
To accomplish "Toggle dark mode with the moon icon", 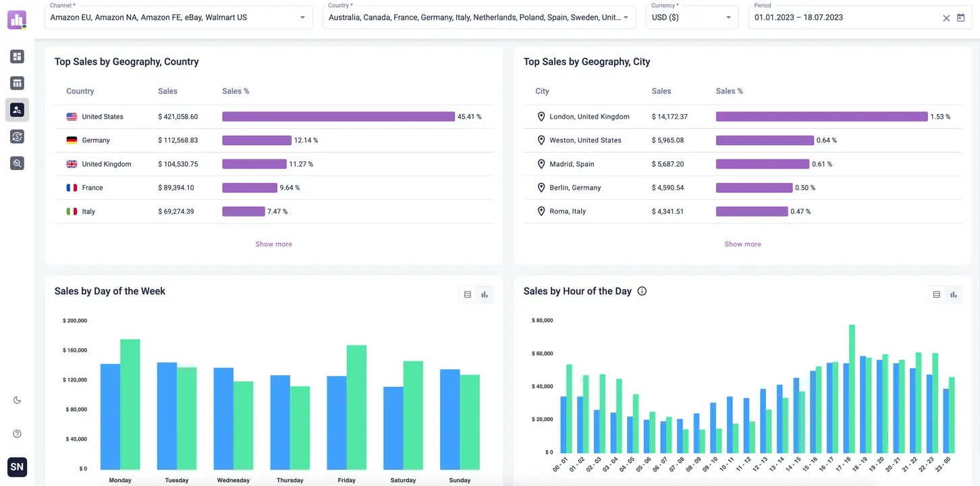I will tap(17, 400).
